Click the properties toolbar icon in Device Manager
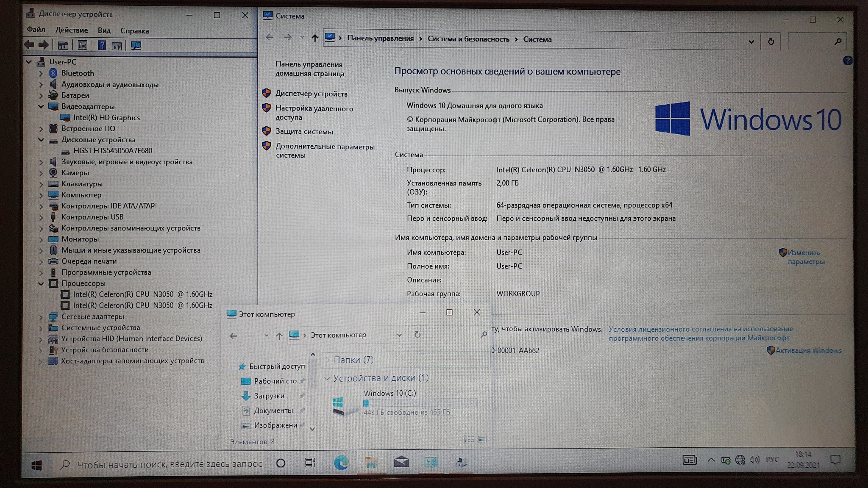Screen dimensions: 868x488 click(x=83, y=45)
